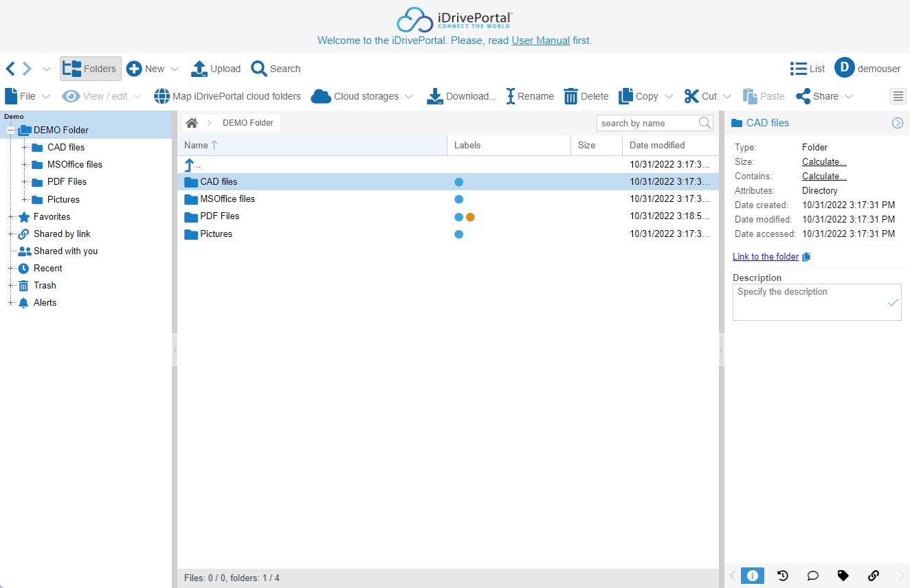Expand the Cloud storages dropdown
Image resolution: width=910 pixels, height=588 pixels.
408,96
